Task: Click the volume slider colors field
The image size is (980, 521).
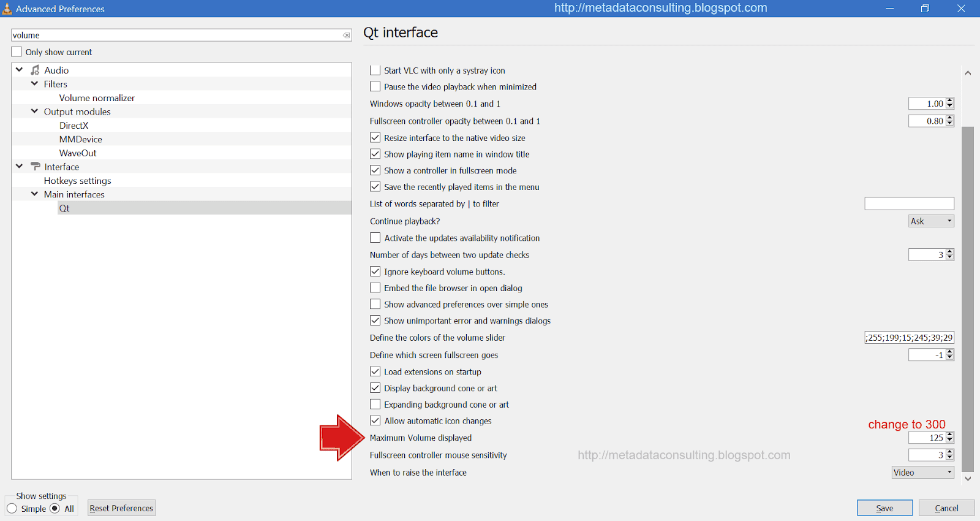Action: tap(910, 338)
